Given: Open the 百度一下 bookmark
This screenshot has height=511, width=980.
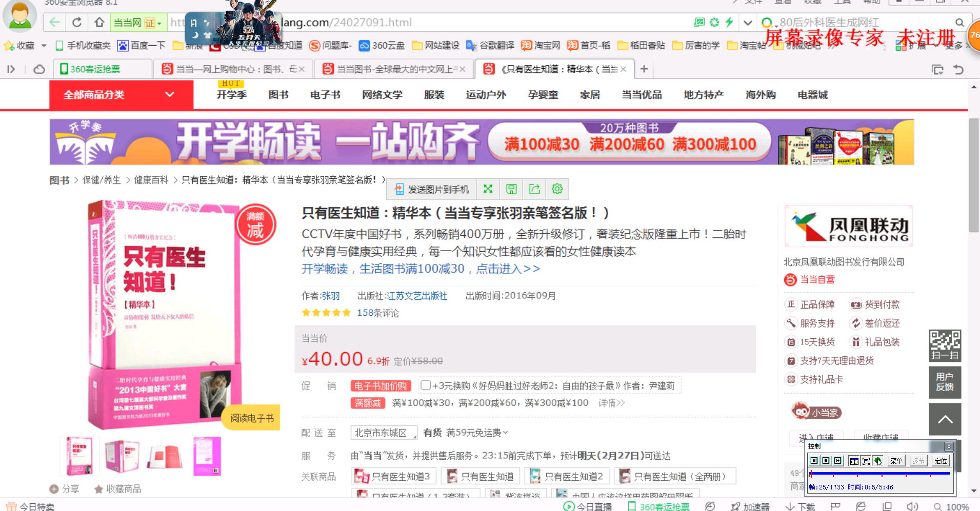Looking at the screenshot, I should [x=142, y=46].
